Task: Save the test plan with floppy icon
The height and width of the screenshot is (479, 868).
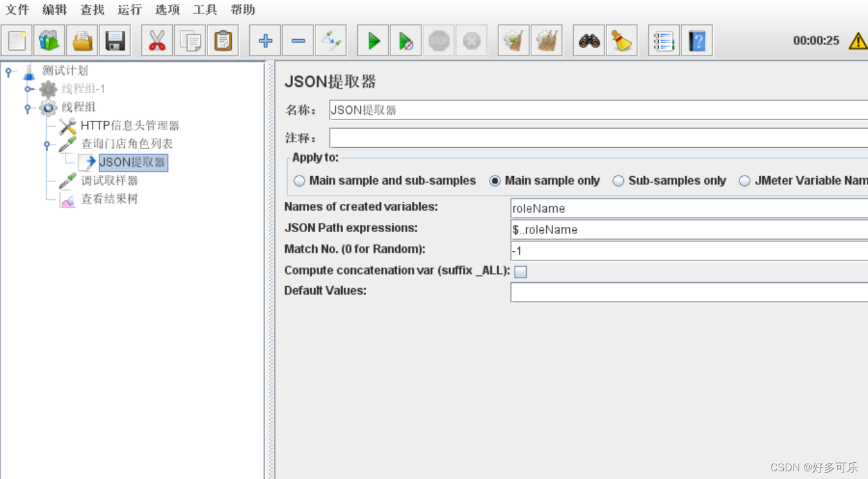Action: [x=115, y=41]
